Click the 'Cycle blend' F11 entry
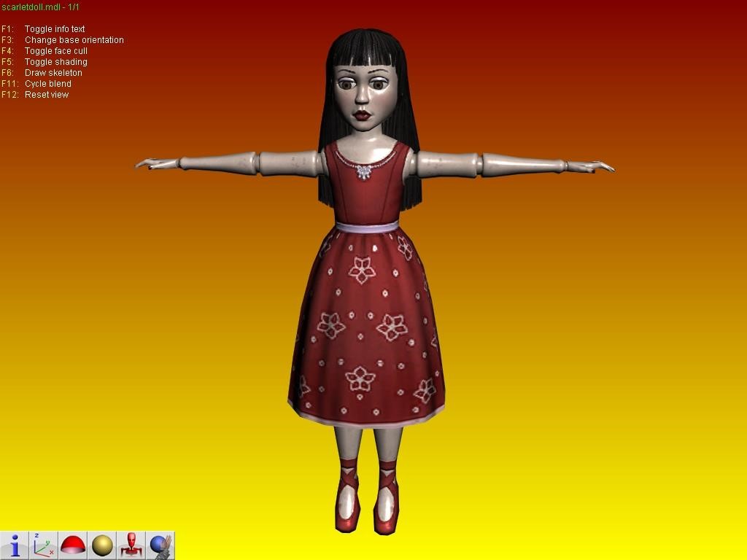 coord(47,84)
